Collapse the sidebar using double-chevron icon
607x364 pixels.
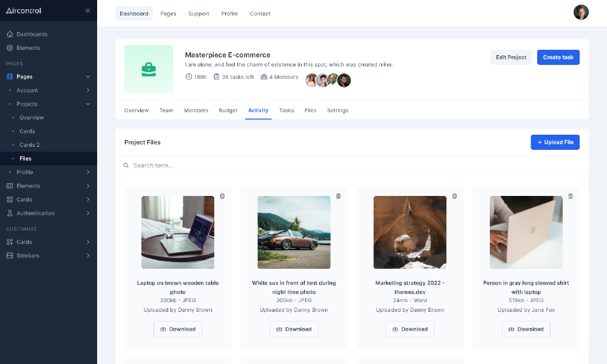(x=87, y=10)
